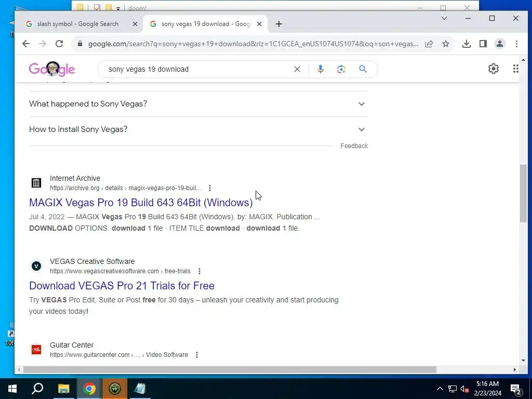
Task: Click vegascreativesoftware.com URL breadcrumb
Action: coord(120,271)
